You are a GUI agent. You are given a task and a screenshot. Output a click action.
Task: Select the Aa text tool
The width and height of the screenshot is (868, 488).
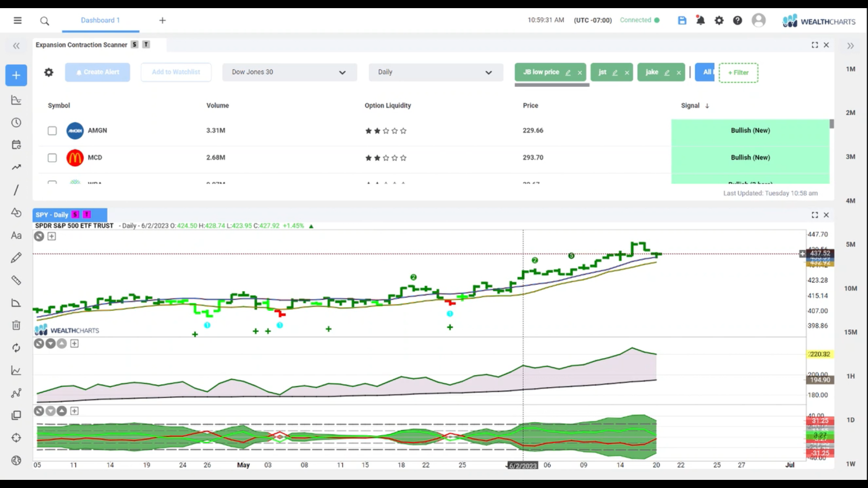[16, 235]
